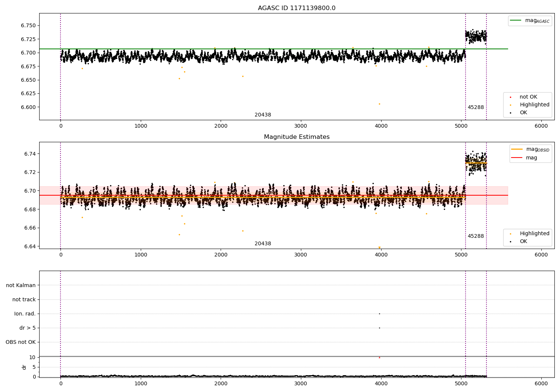Click the 6000 x-axis tick of bottom plot

[541, 383]
